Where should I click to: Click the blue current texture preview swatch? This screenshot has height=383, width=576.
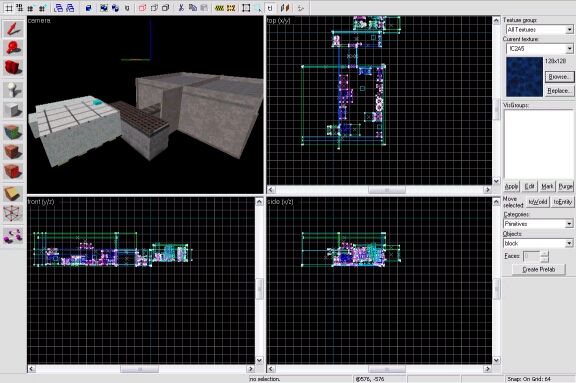[524, 77]
